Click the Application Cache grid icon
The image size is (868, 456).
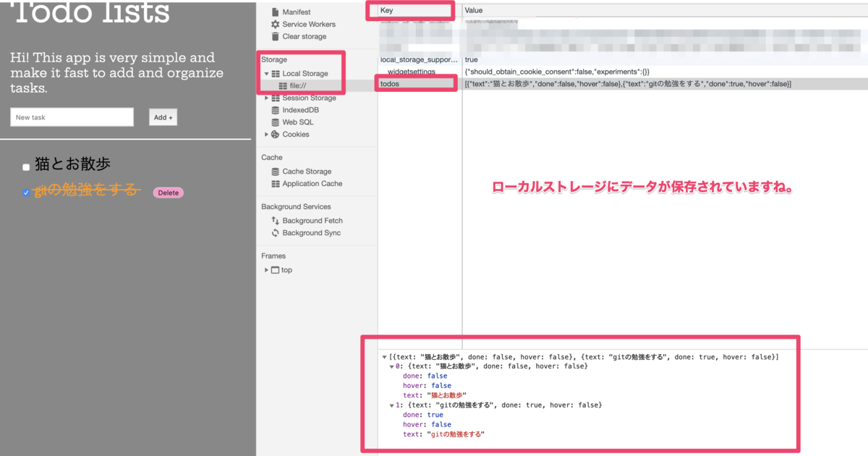point(276,184)
